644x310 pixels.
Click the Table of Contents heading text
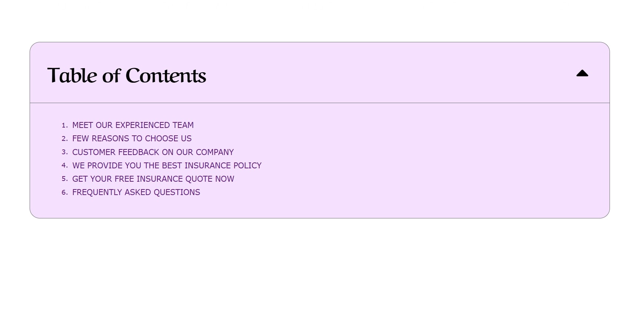tap(127, 75)
